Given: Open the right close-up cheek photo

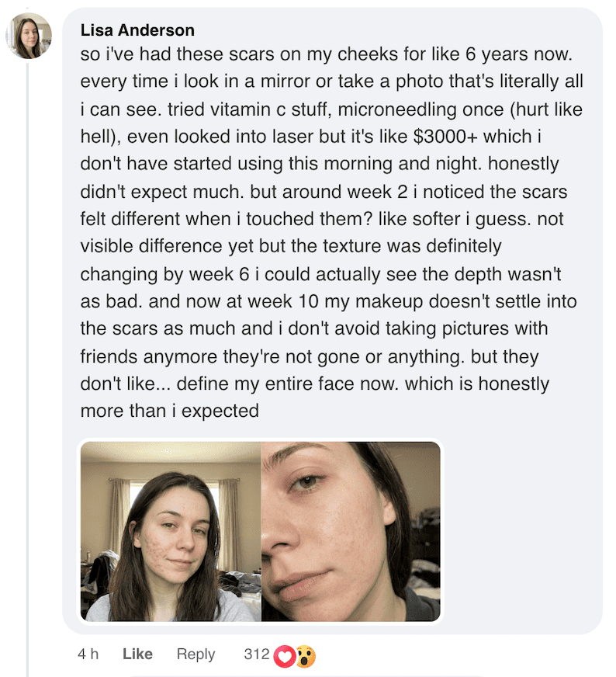Looking at the screenshot, I should [x=351, y=532].
